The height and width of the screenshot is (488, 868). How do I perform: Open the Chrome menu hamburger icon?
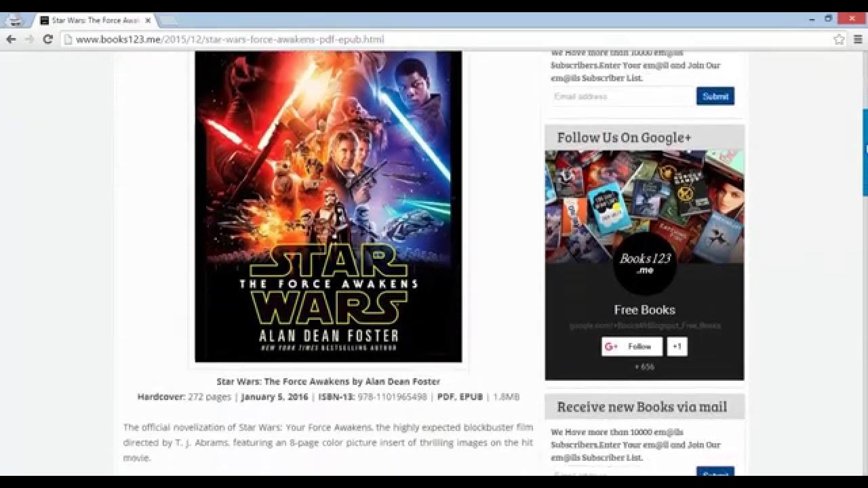pyautogui.click(x=856, y=39)
